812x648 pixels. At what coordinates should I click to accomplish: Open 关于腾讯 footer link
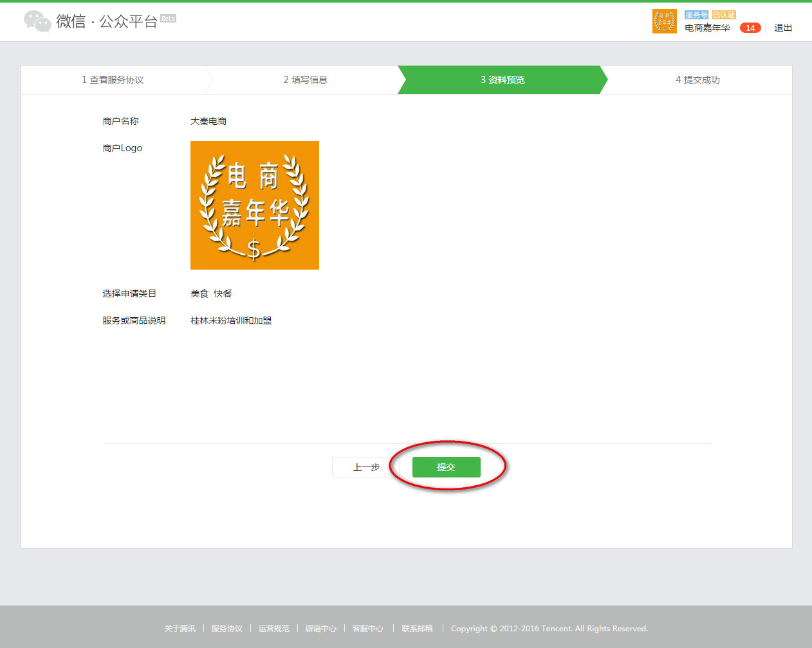(180, 629)
